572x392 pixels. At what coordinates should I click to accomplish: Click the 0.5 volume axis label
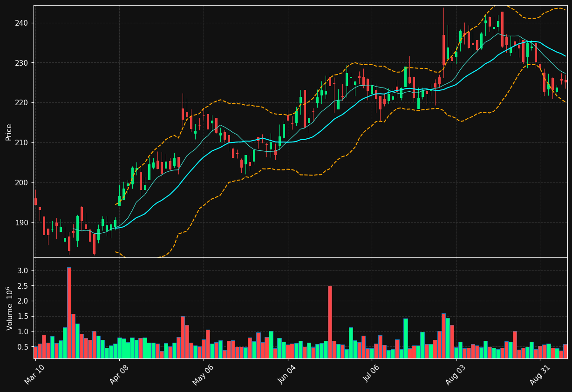point(23,347)
